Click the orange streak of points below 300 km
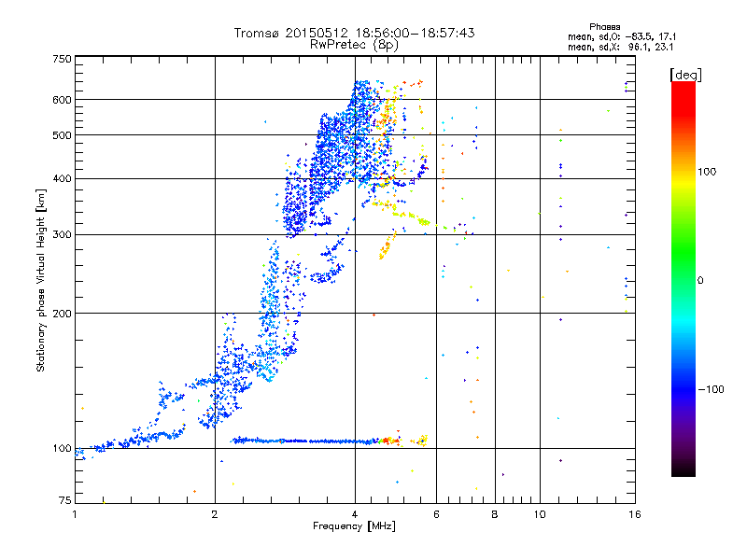This screenshot has height=560, width=747. coord(388,245)
